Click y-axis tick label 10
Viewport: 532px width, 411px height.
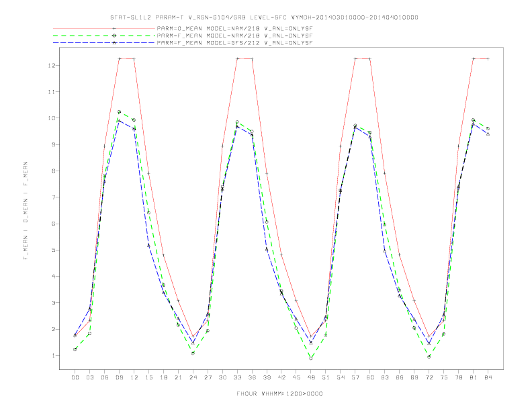51,118
